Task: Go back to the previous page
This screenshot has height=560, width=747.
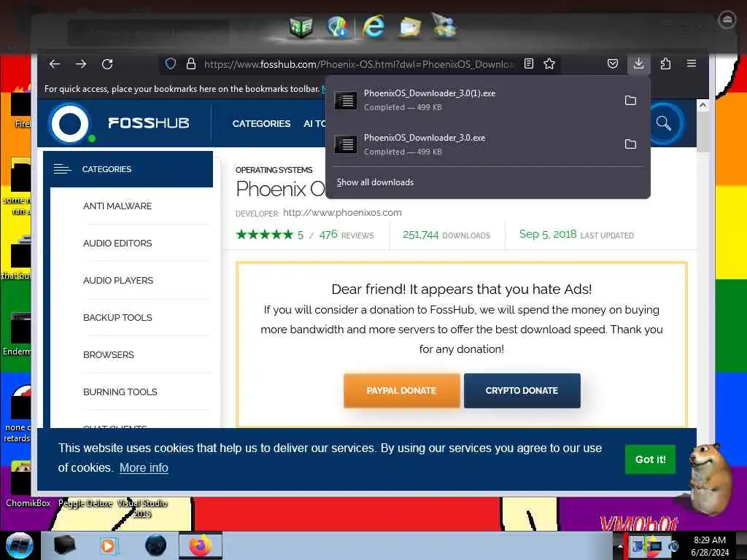Action: click(x=54, y=64)
